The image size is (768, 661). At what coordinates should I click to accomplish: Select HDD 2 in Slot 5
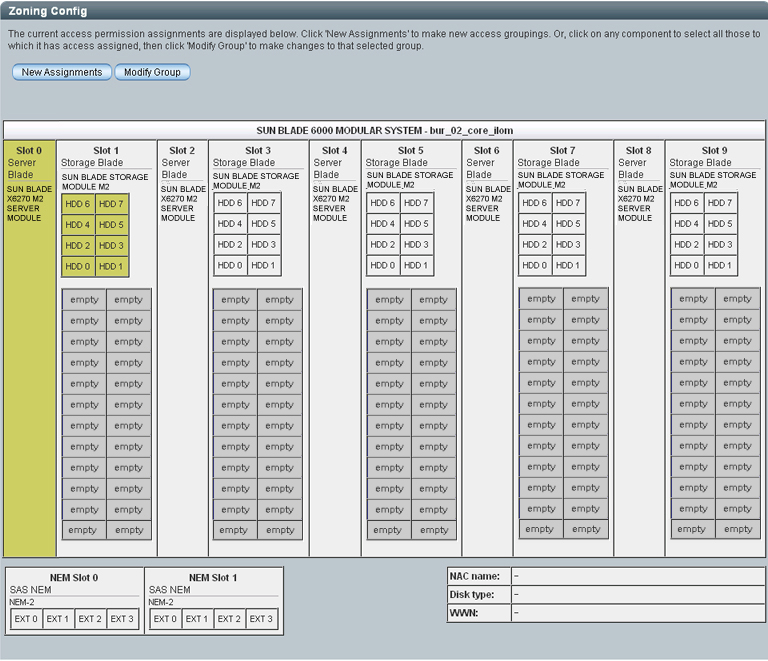[x=383, y=244]
